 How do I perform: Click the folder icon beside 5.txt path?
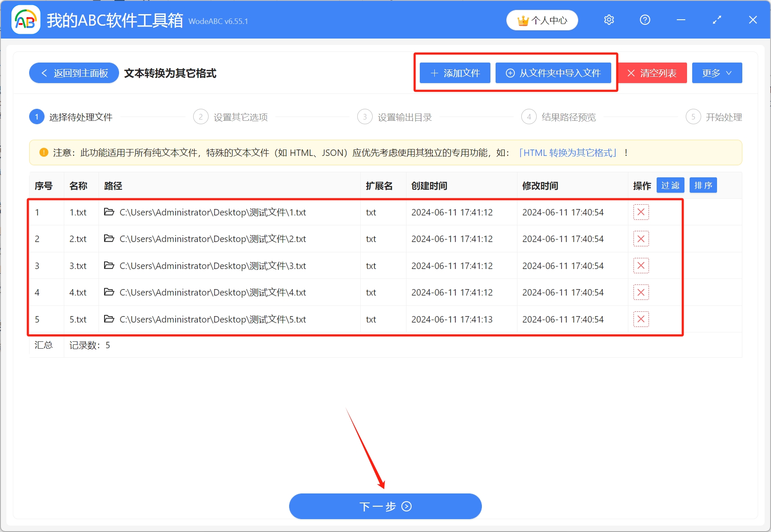click(x=109, y=319)
